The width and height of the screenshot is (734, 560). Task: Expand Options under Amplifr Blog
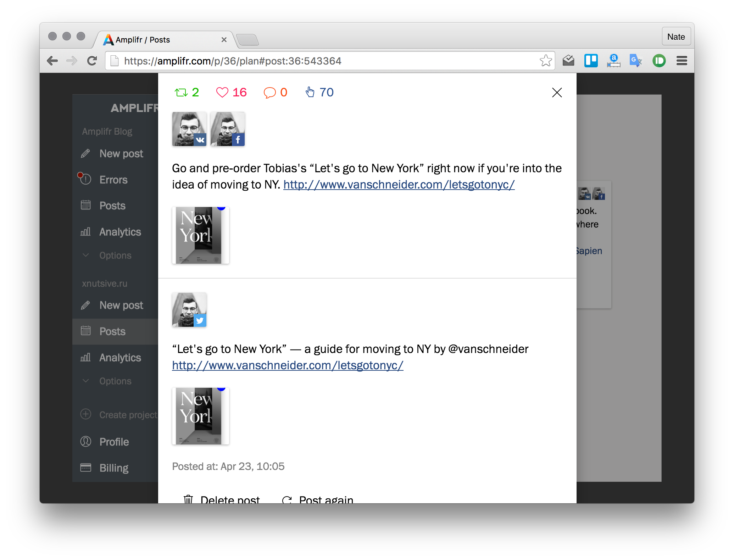pos(115,256)
